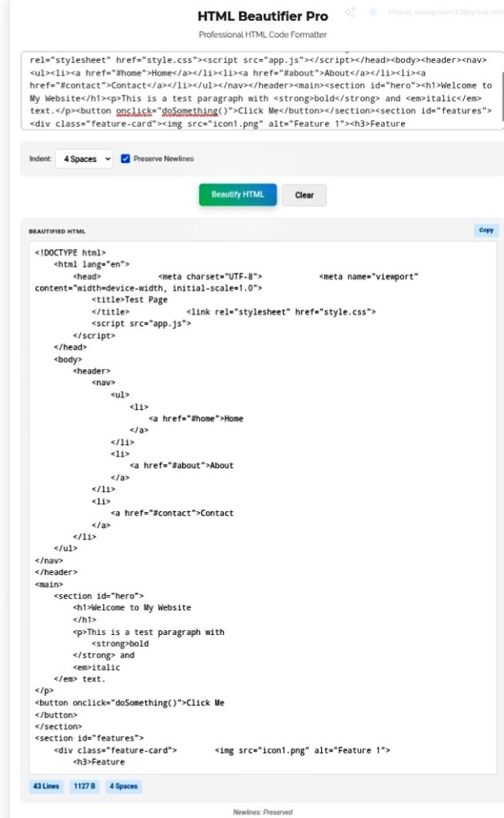
Task: Click the '<ul>' output line
Action: [x=120, y=395]
